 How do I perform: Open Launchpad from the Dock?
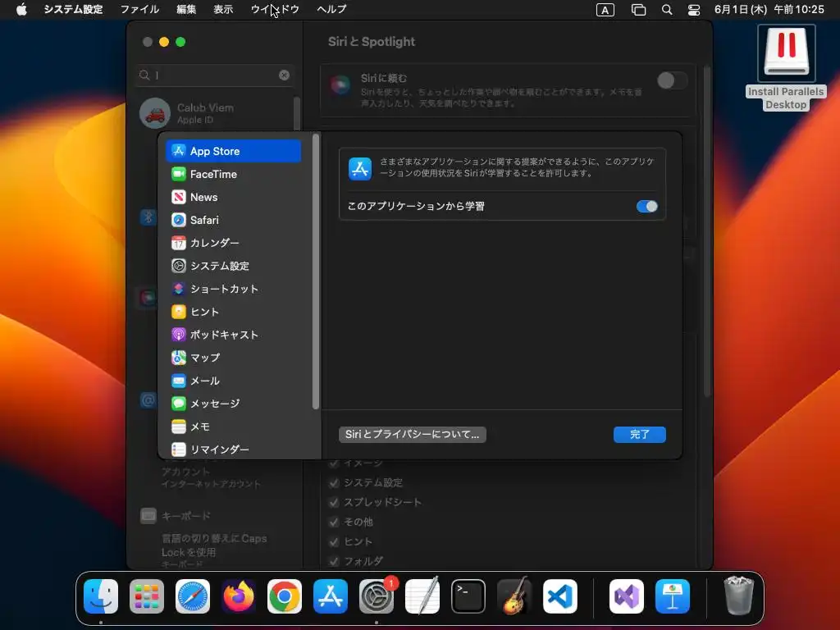147,596
